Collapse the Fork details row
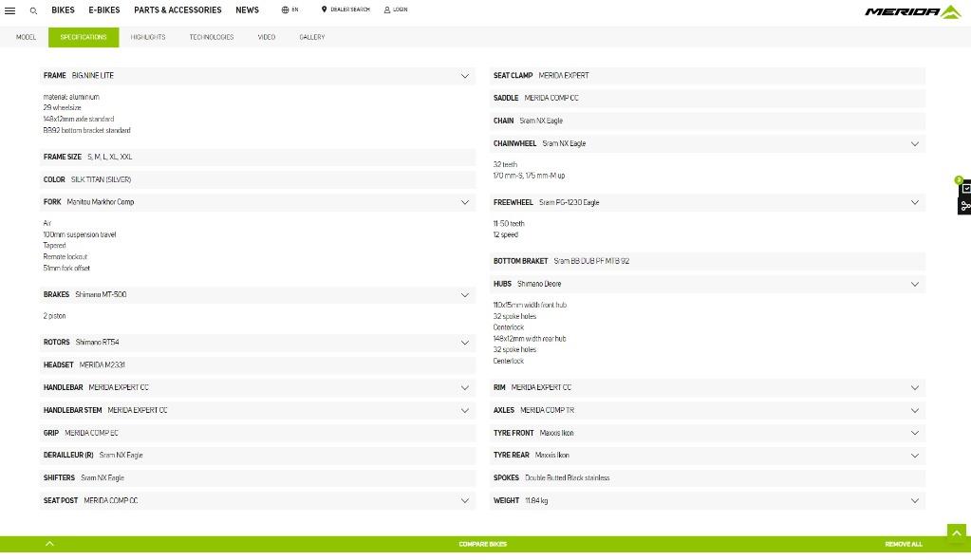The image size is (971, 560). (x=257, y=202)
